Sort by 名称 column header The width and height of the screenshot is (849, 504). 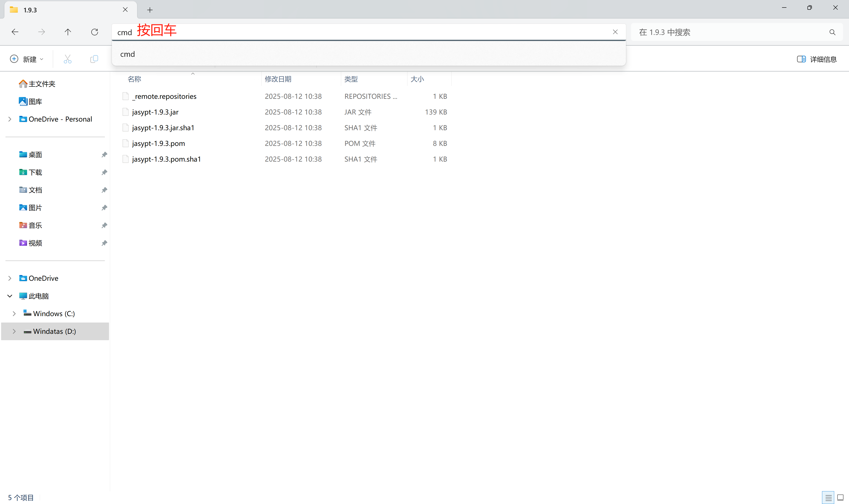point(134,79)
